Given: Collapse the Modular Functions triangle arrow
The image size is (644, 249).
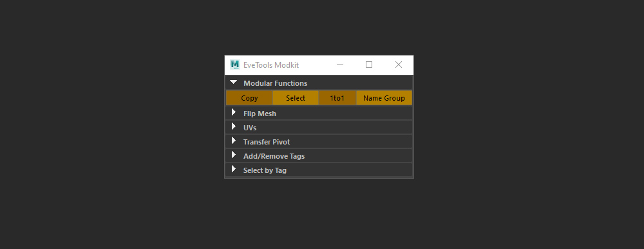Looking at the screenshot, I should (234, 83).
